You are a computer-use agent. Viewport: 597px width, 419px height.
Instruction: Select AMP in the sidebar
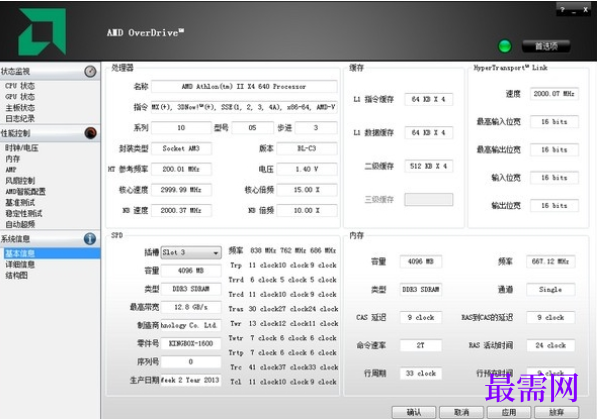tap(11, 170)
